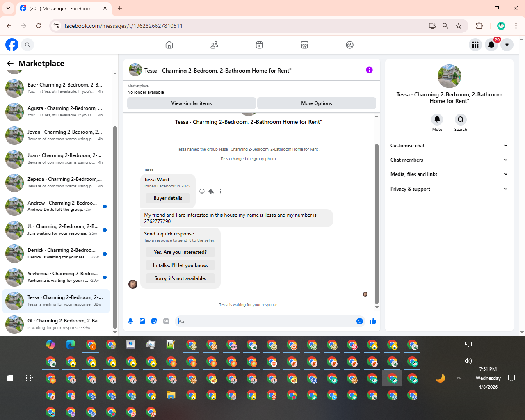525x420 pixels.
Task: Open the Friends icon in top navigation
Action: 214,45
